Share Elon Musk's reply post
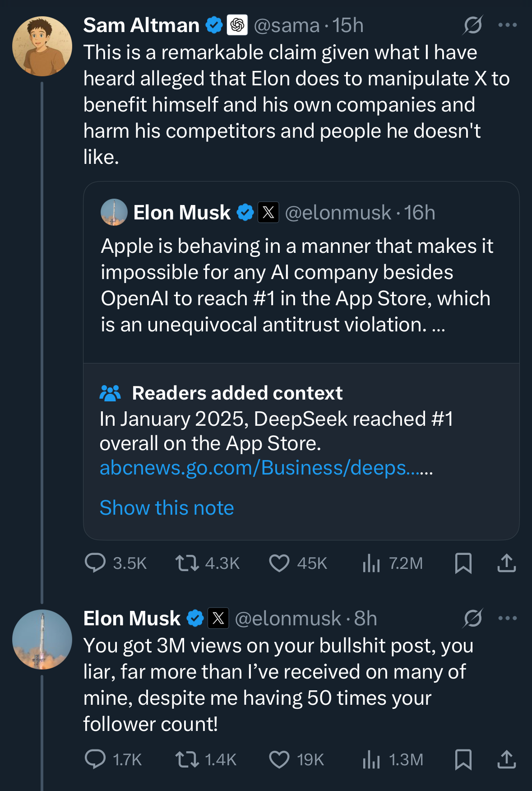Viewport: 532px width, 791px height. tap(506, 759)
